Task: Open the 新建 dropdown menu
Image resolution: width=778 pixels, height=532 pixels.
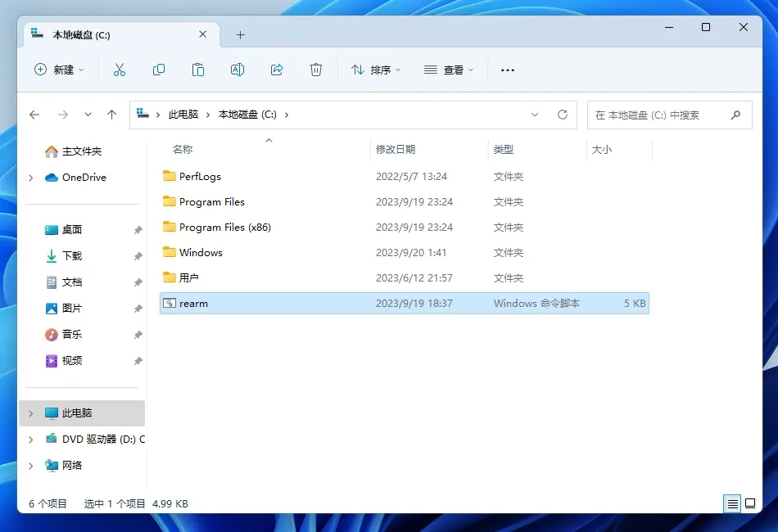Action: click(59, 70)
